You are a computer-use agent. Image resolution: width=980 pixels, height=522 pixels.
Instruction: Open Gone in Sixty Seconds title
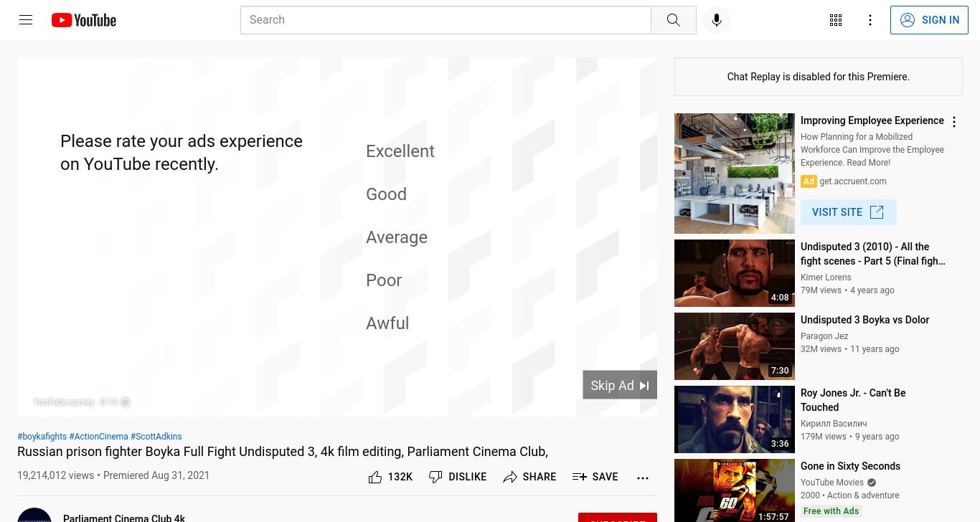pyautogui.click(x=850, y=466)
